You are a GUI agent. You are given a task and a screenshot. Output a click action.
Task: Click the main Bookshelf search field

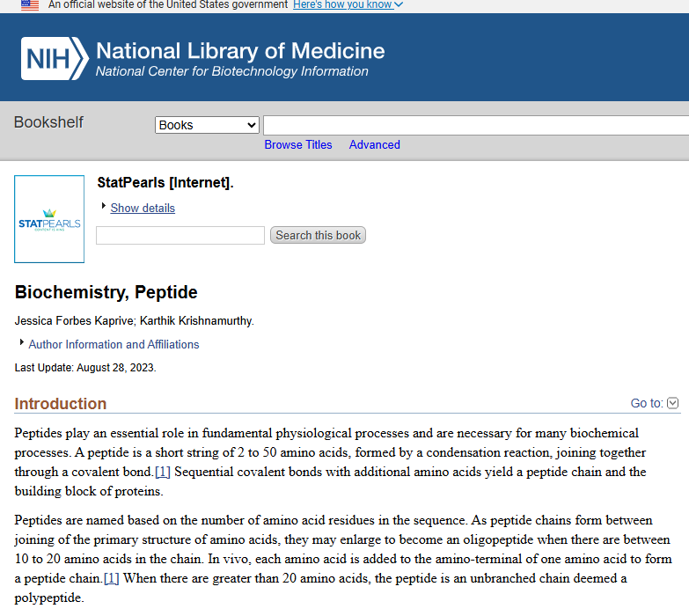(475, 125)
